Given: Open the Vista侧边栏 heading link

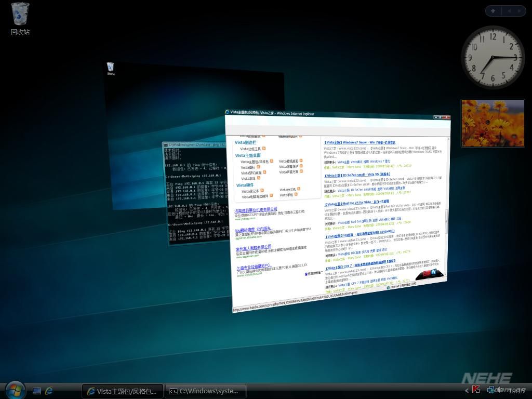Looking at the screenshot, I should click(x=245, y=142).
